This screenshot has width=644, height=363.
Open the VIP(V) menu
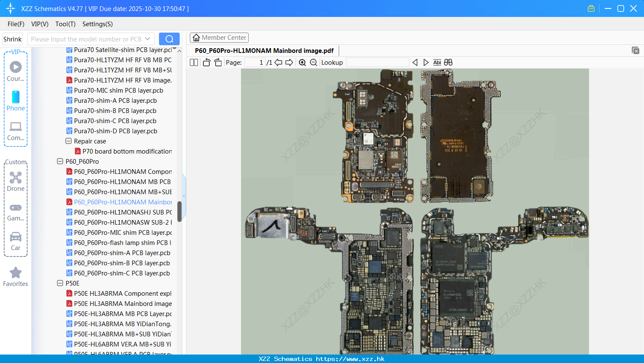[40, 24]
